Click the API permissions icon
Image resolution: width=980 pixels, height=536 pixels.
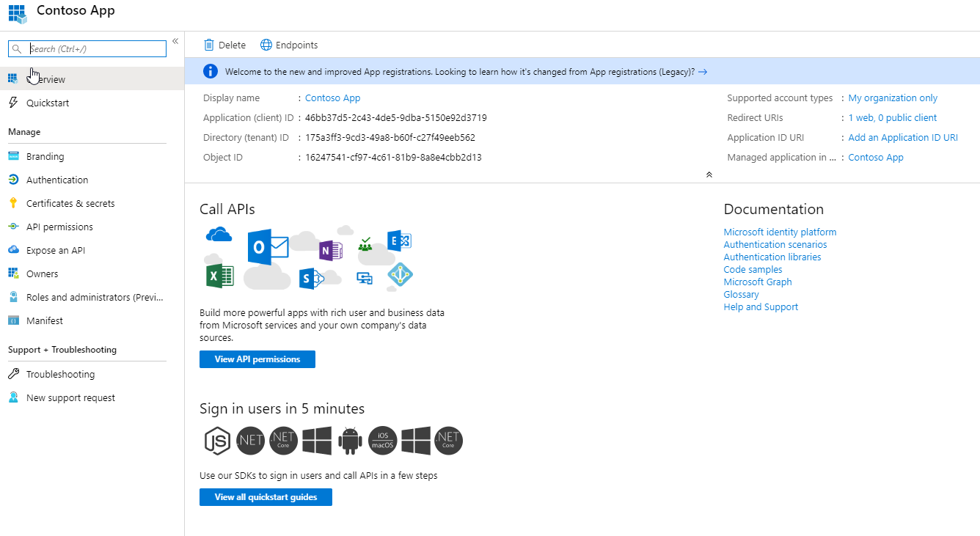[x=12, y=227]
